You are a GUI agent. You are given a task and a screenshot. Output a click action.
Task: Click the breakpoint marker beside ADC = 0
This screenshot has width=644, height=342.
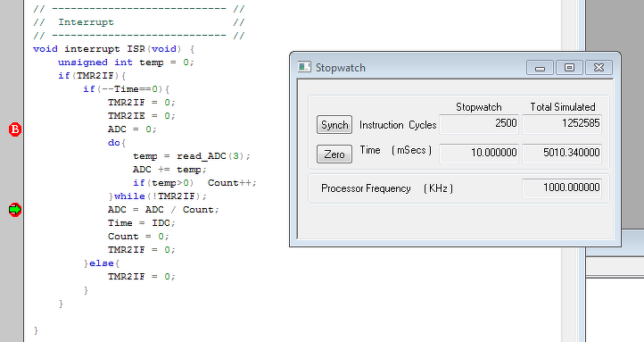pos(15,129)
